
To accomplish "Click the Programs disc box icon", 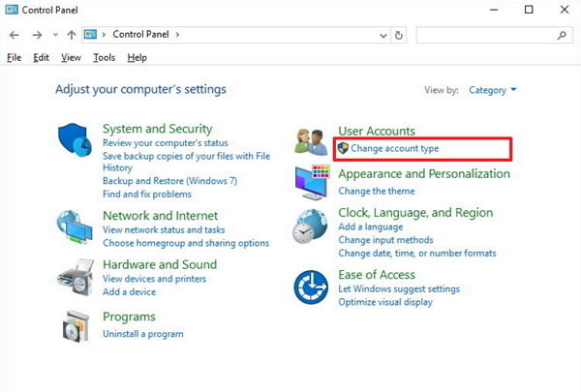I will point(76,326).
